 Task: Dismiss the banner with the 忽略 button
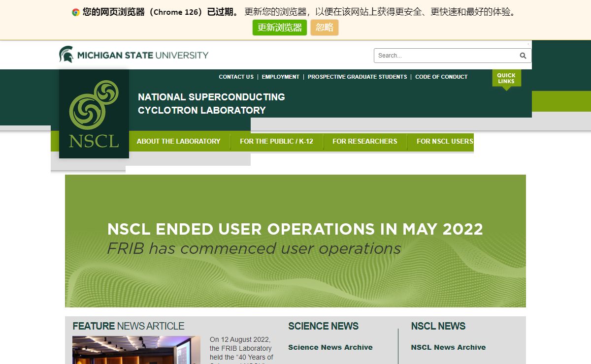(325, 28)
